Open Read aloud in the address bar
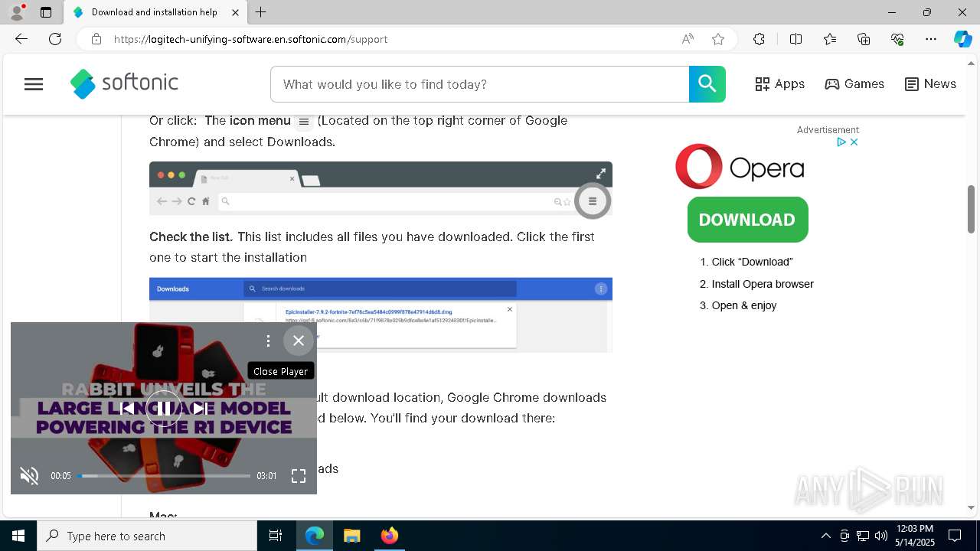This screenshot has height=551, width=980. point(688,39)
